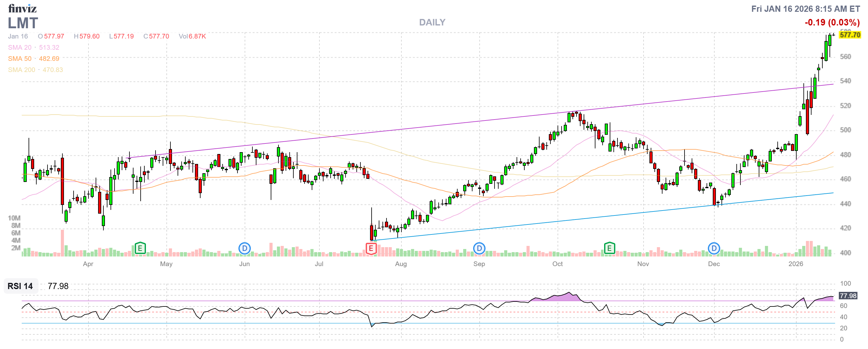Click the SMA 20 legend label

[x=20, y=48]
